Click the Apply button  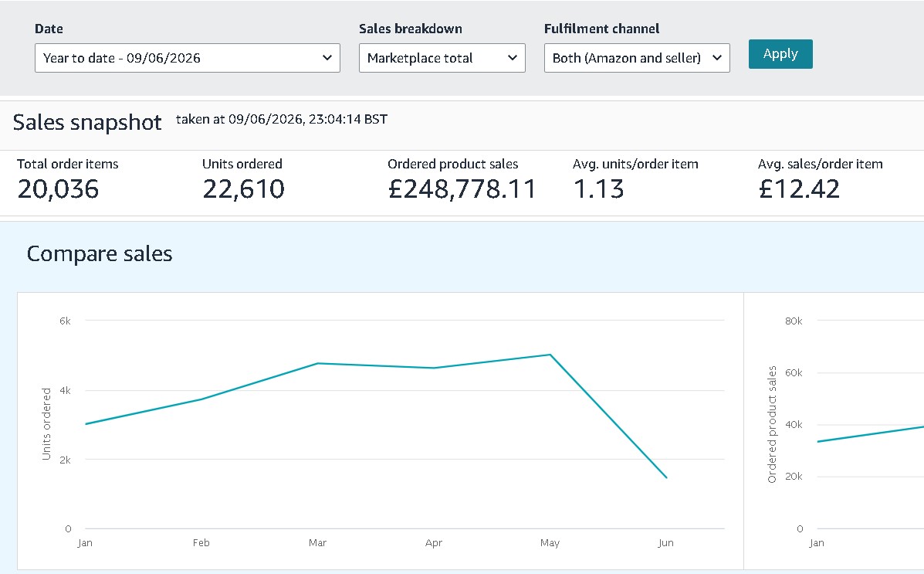(780, 53)
